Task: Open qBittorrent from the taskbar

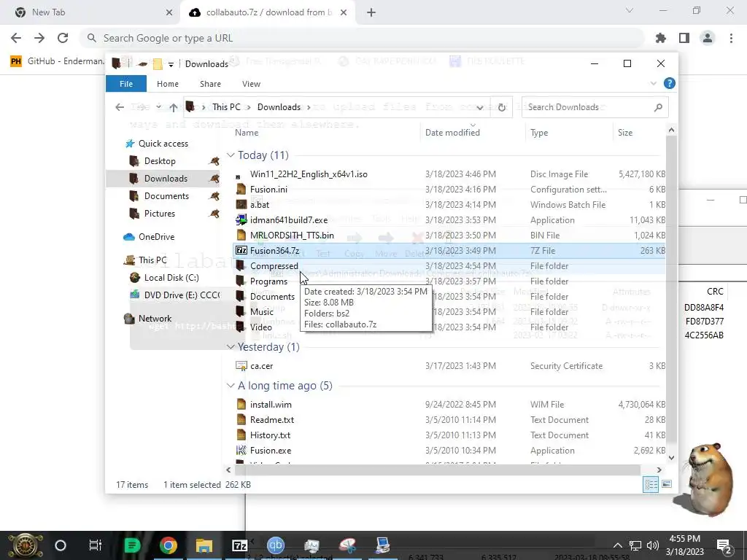Action: (275, 545)
